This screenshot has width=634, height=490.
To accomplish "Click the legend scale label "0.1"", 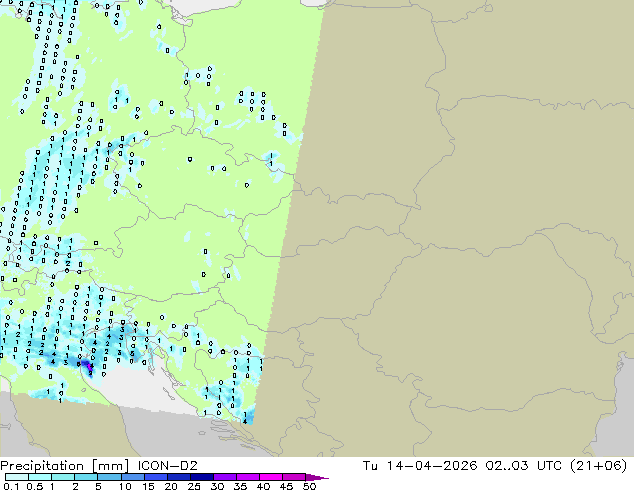I will 12,486.
